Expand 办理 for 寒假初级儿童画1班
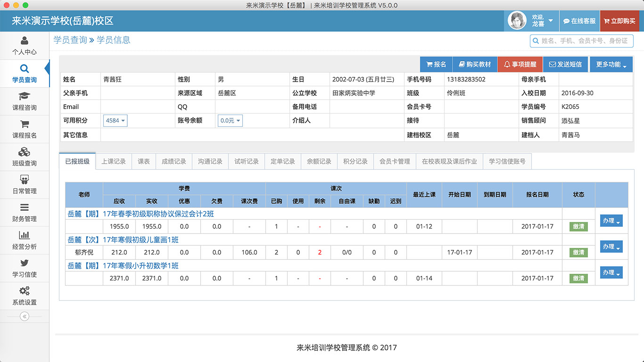The image size is (644, 362). pos(611,247)
